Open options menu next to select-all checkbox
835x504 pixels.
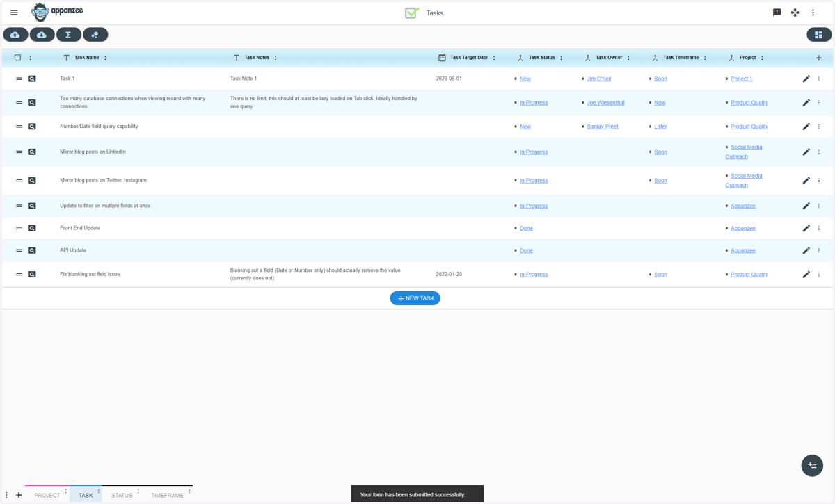click(30, 58)
